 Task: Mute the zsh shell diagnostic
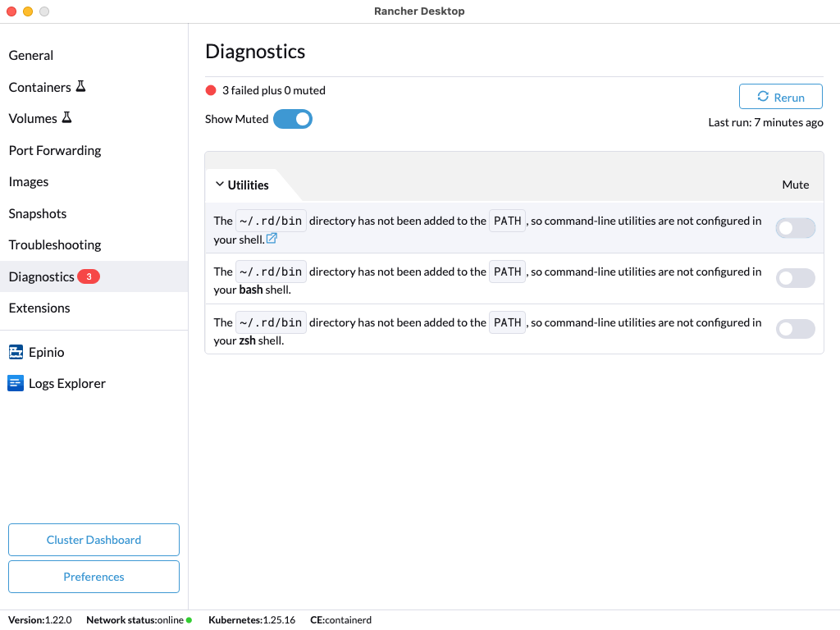click(x=795, y=329)
